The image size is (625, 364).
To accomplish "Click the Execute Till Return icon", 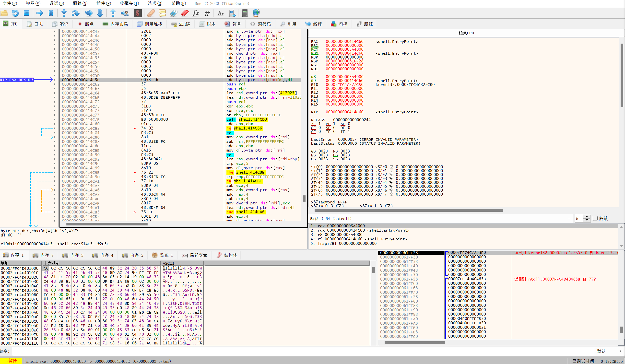I will (x=113, y=13).
